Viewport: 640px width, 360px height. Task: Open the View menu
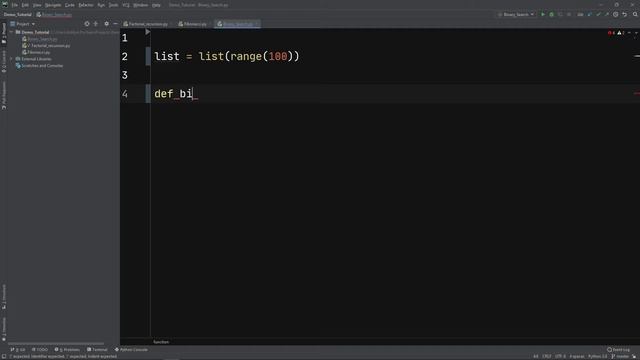(37, 5)
